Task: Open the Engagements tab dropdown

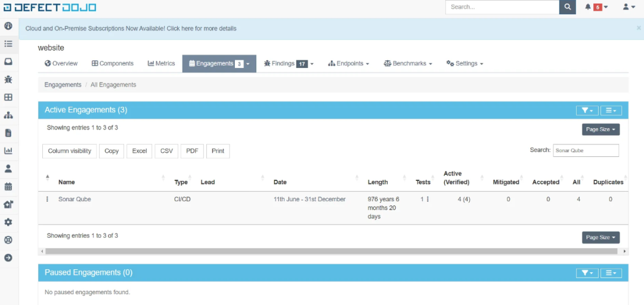Action: point(219,64)
